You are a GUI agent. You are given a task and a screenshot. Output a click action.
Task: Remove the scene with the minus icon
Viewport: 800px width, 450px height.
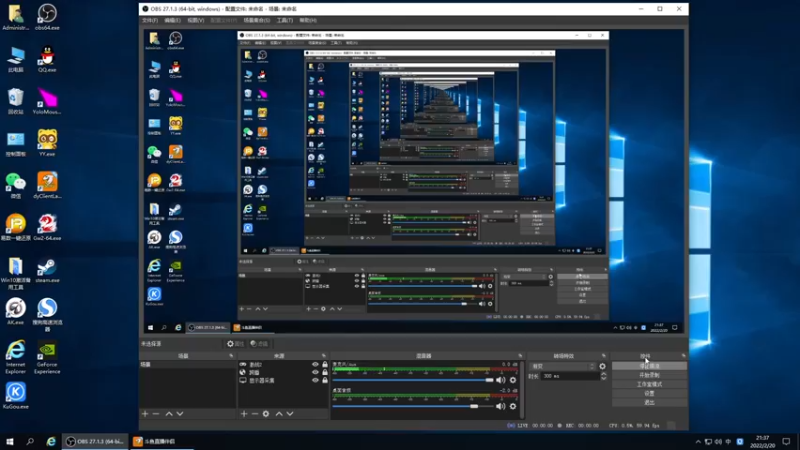coord(156,414)
